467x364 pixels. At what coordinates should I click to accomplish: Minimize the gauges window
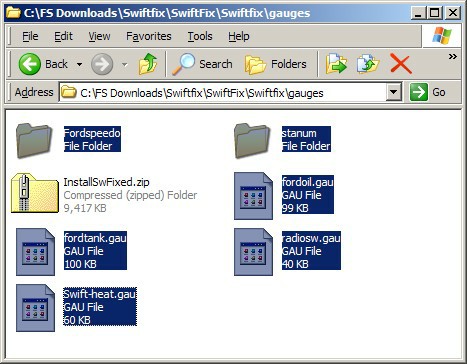[418, 13]
